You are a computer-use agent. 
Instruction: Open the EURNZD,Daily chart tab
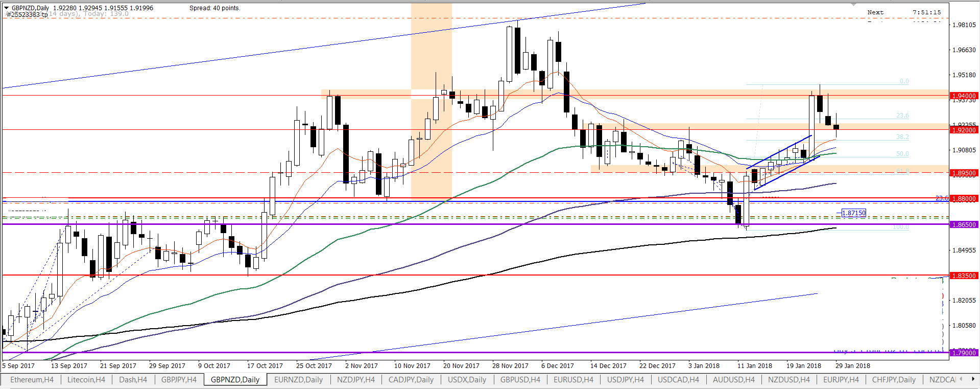click(x=299, y=380)
